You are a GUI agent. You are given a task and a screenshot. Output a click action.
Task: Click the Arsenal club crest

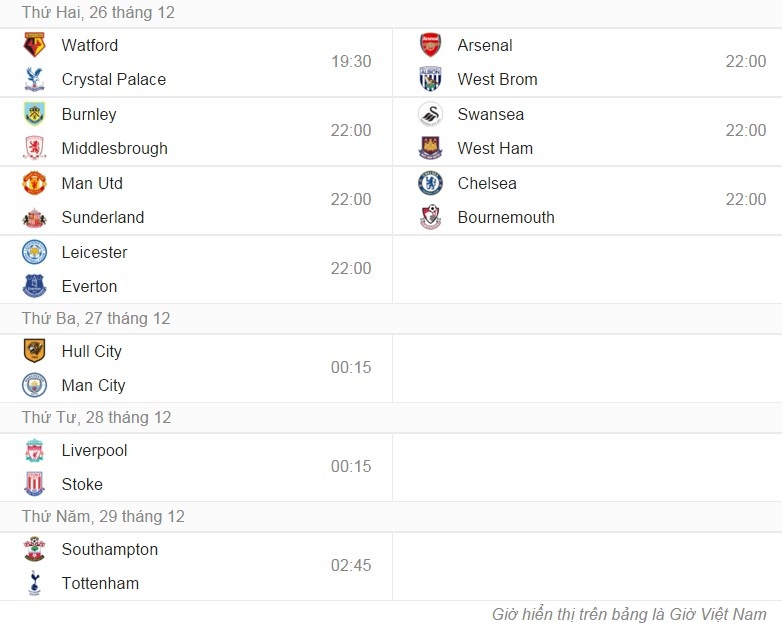point(430,45)
